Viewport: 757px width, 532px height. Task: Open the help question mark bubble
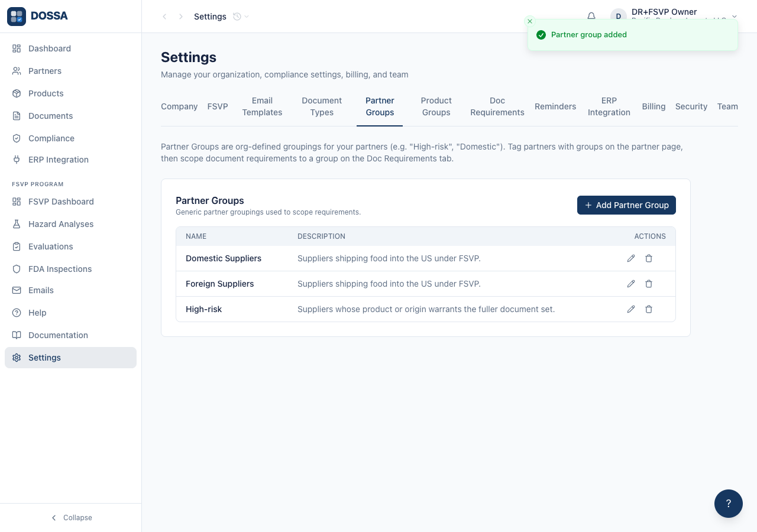(x=729, y=504)
